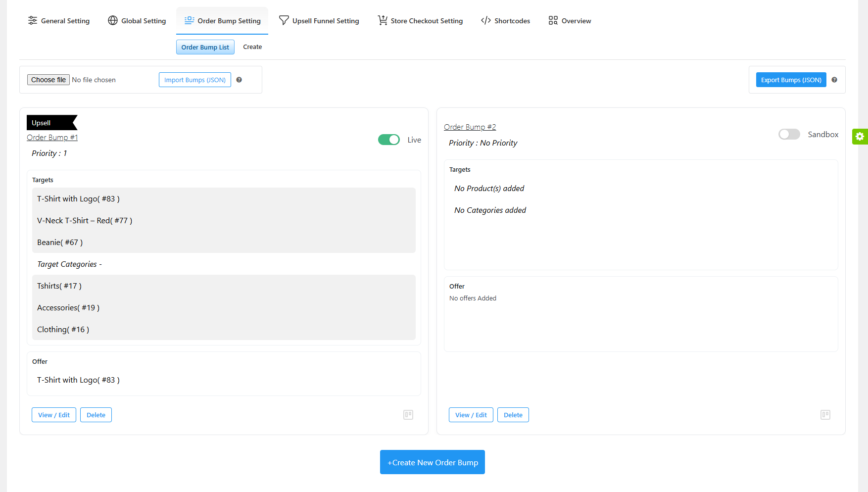Open the Order Bump #2 link
The image size is (868, 492).
[470, 127]
